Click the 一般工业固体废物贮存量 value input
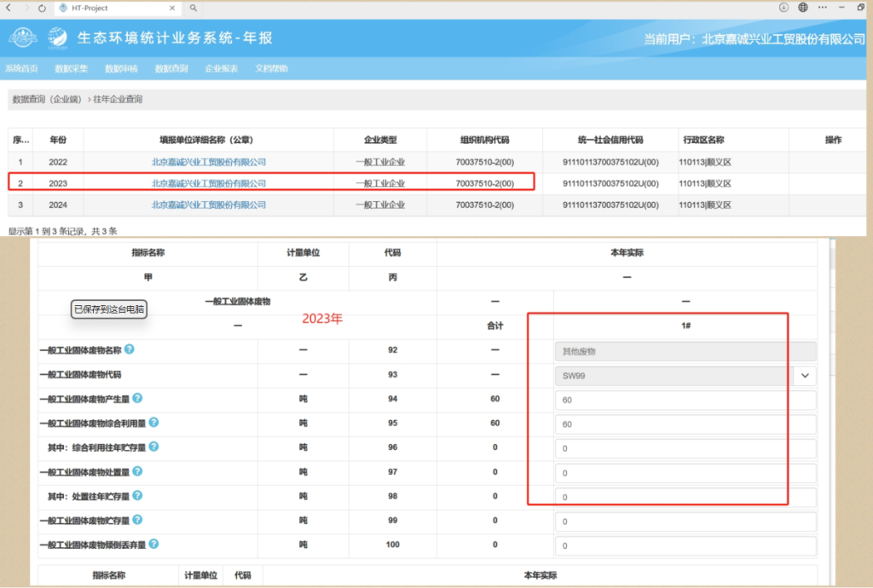The width and height of the screenshot is (873, 588). tap(685, 521)
